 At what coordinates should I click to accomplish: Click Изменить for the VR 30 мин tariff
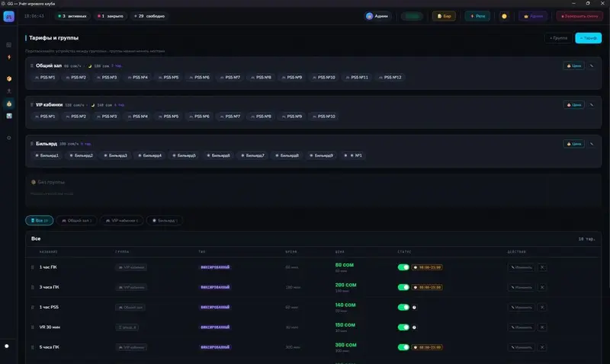point(522,327)
